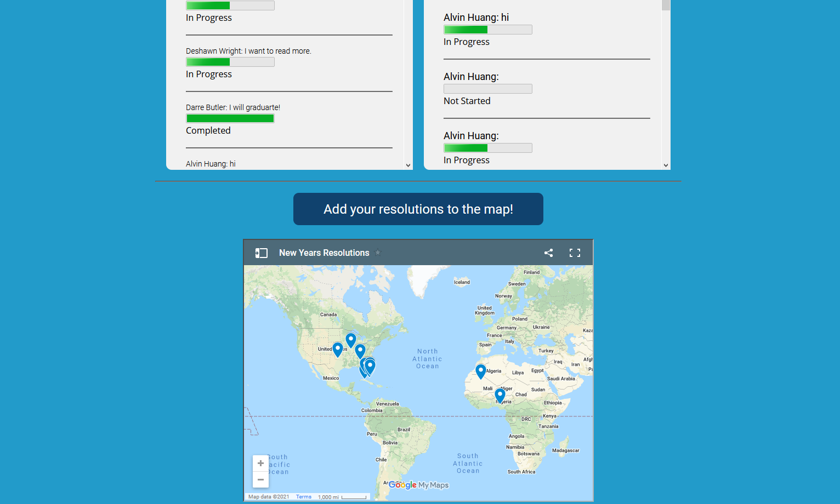
Task: Zoom in the map with plus button
Action: (260, 463)
